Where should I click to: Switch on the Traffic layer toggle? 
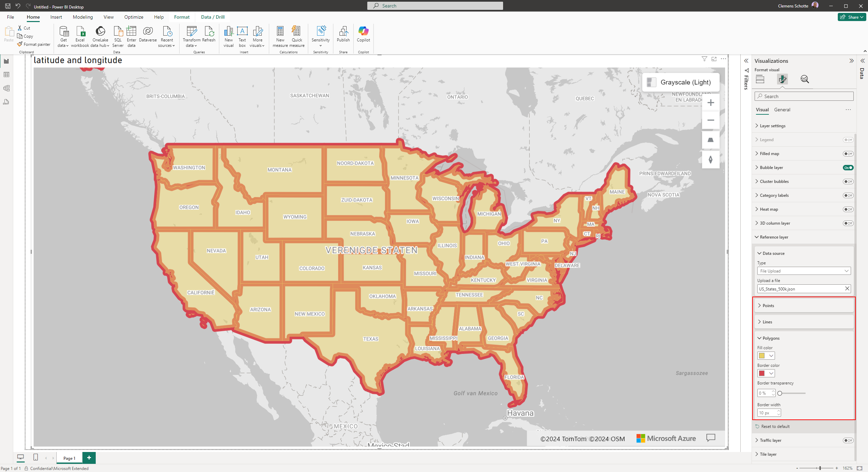(x=848, y=440)
